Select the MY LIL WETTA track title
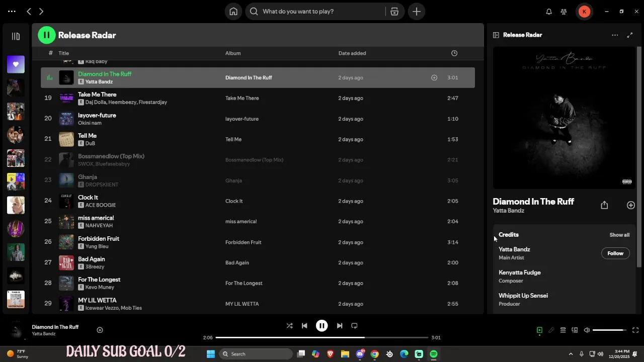The width and height of the screenshot is (644, 362). coord(97,300)
